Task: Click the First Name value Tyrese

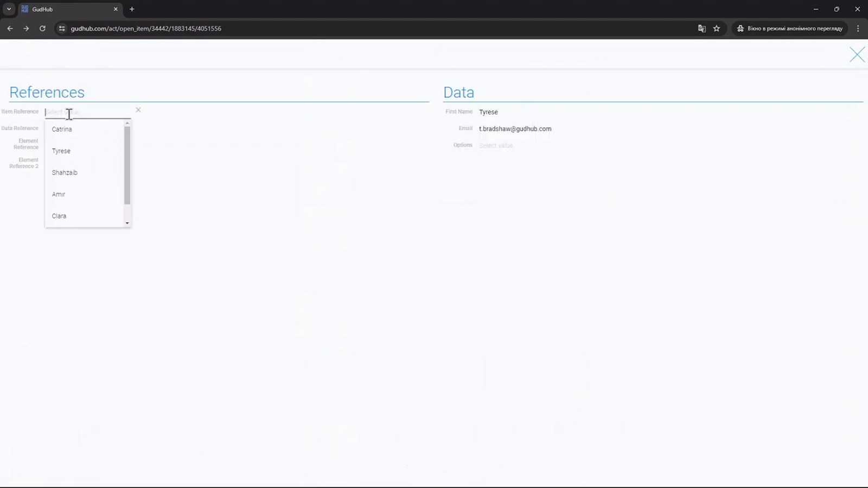Action: 488,112
